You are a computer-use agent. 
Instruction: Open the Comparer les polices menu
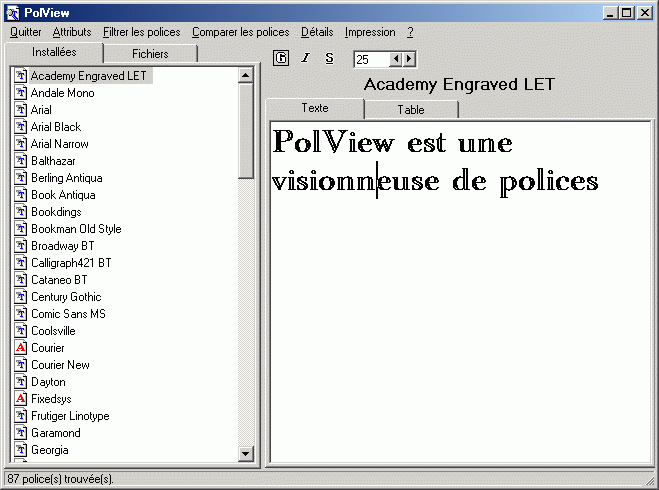[x=240, y=32]
